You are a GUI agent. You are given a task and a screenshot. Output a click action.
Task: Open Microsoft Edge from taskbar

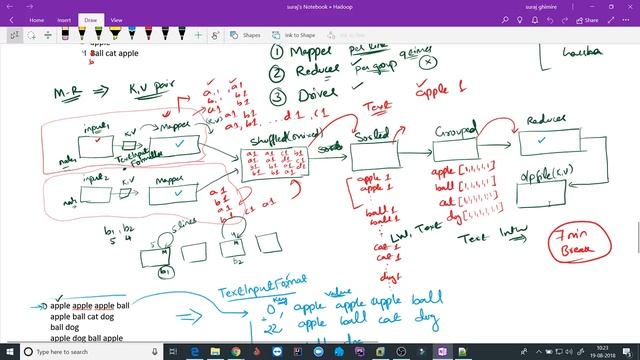[195, 351]
